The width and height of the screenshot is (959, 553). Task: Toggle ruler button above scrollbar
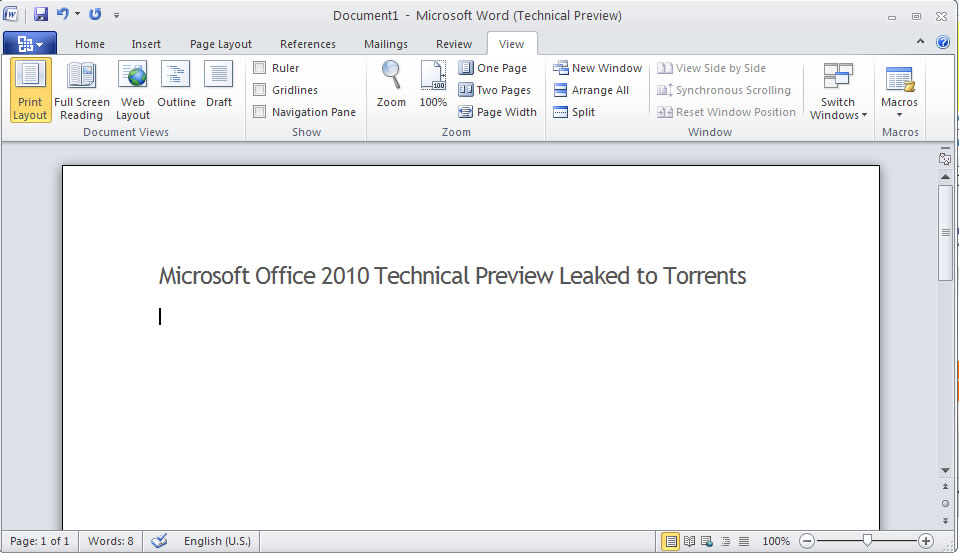pyautogui.click(x=945, y=157)
